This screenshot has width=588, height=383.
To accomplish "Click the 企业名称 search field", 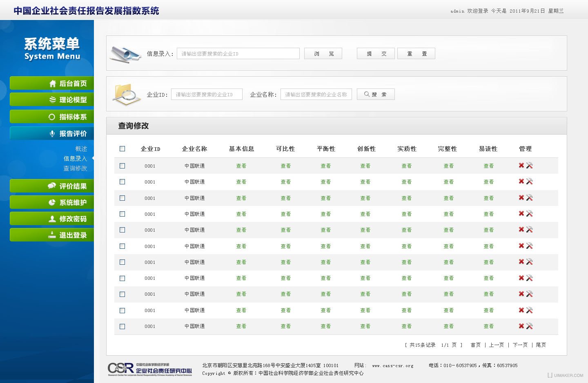I will point(316,94).
